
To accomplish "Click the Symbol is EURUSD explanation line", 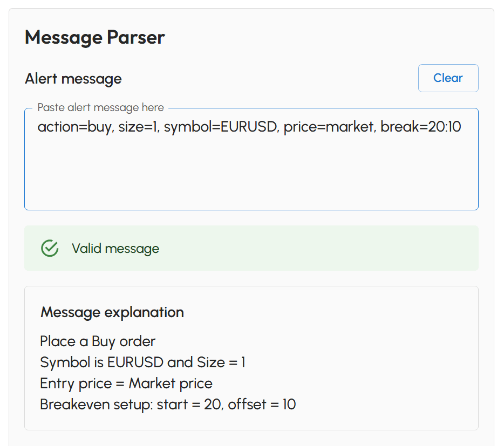I will click(142, 362).
